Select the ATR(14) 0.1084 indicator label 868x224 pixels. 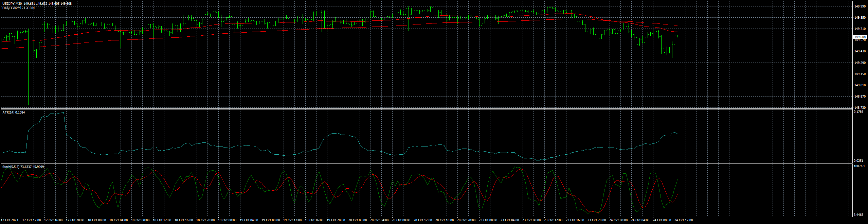click(14, 112)
